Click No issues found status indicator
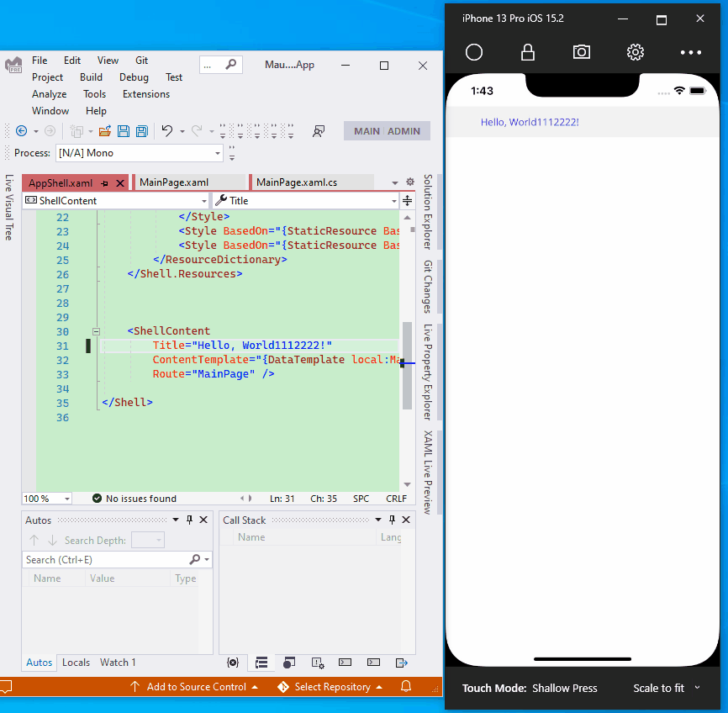728x713 pixels. (135, 499)
